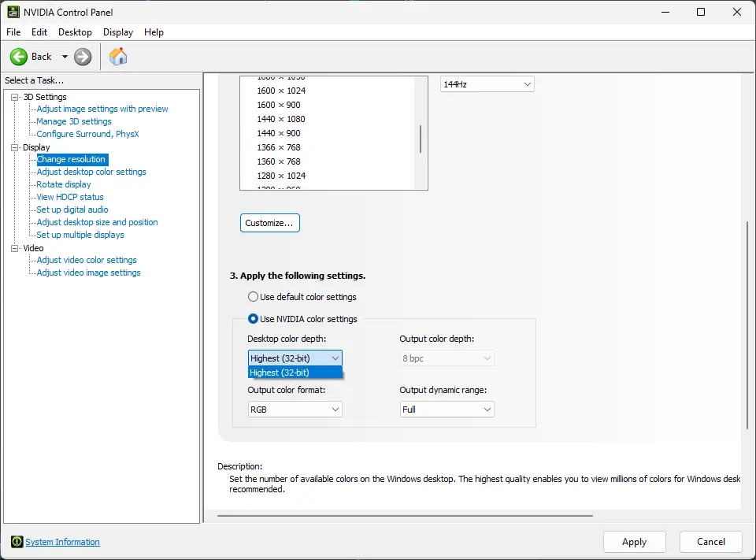Image resolution: width=756 pixels, height=560 pixels.
Task: Collapse the Video tree node
Action: (14, 248)
